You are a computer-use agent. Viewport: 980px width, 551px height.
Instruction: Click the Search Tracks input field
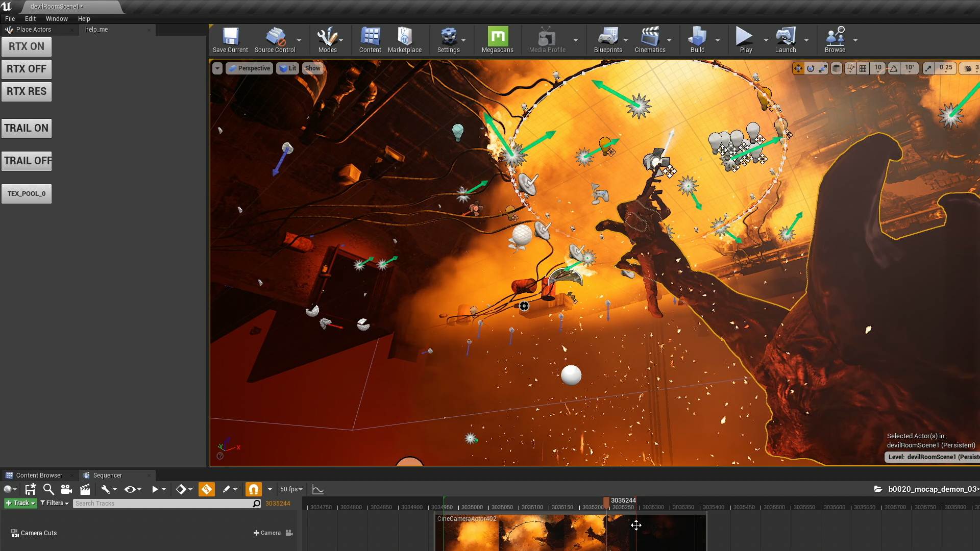[163, 504]
